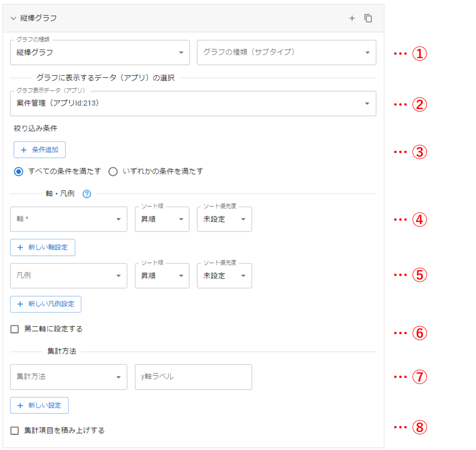This screenshot has height=450, width=476.
Task: Open ソート優先度 dropdown in 軸 row
Action: click(224, 219)
